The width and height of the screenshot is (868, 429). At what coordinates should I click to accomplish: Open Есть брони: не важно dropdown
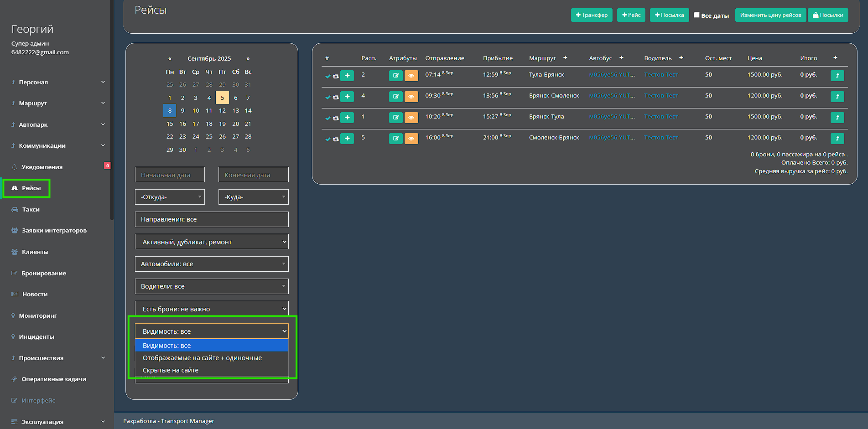(x=212, y=309)
